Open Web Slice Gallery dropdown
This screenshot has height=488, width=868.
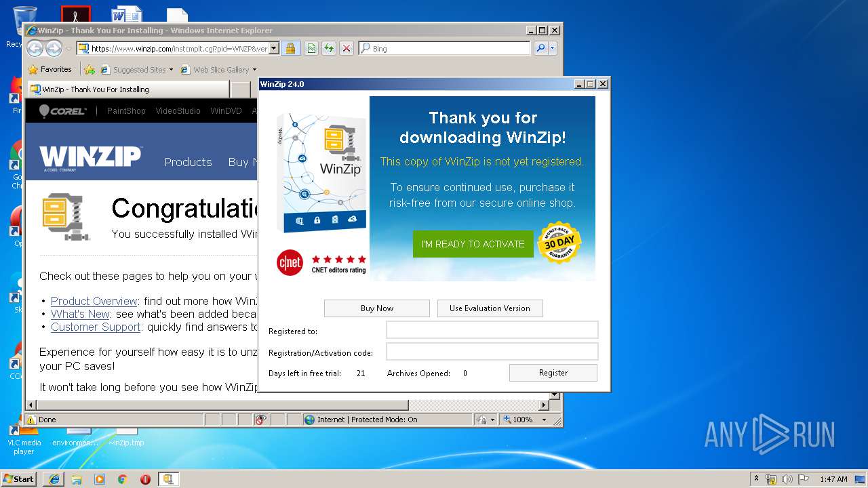tap(218, 69)
